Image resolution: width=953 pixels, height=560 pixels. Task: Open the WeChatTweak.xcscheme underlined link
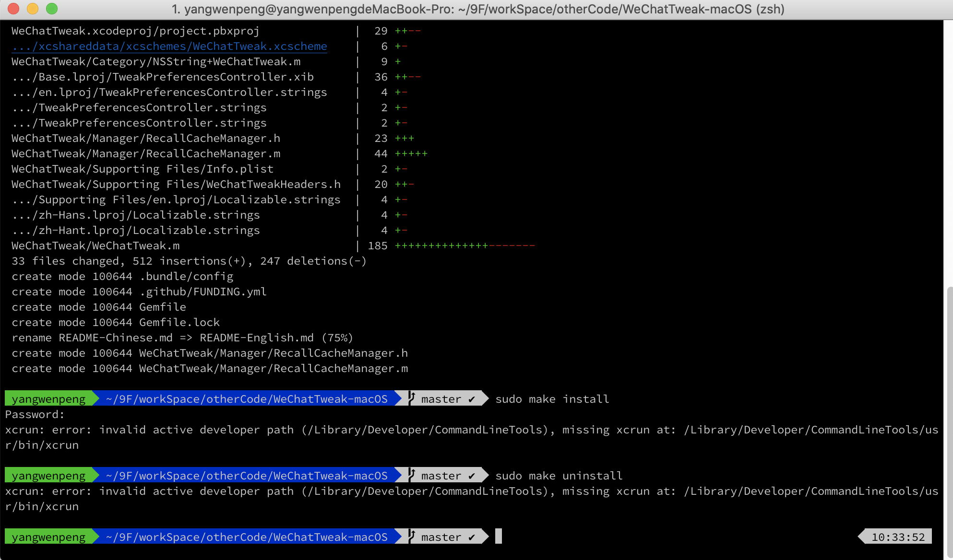click(x=168, y=46)
